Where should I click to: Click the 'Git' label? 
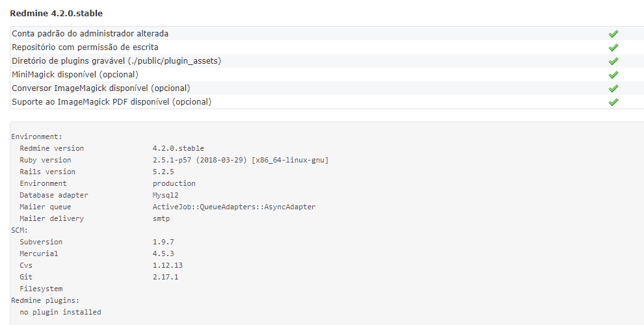[26, 277]
